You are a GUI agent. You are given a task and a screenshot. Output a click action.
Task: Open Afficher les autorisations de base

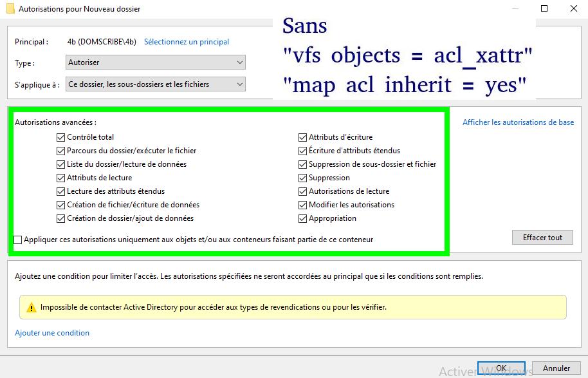pyautogui.click(x=518, y=122)
